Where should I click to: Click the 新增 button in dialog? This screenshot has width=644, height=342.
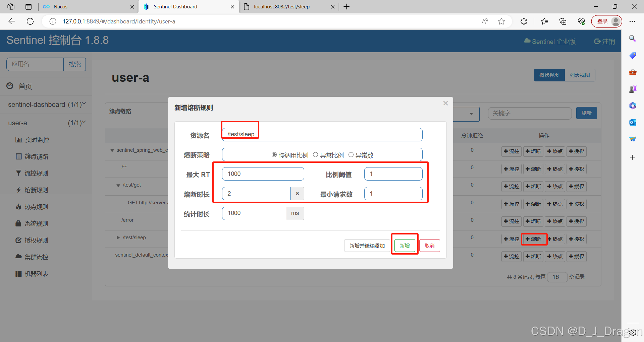point(405,246)
